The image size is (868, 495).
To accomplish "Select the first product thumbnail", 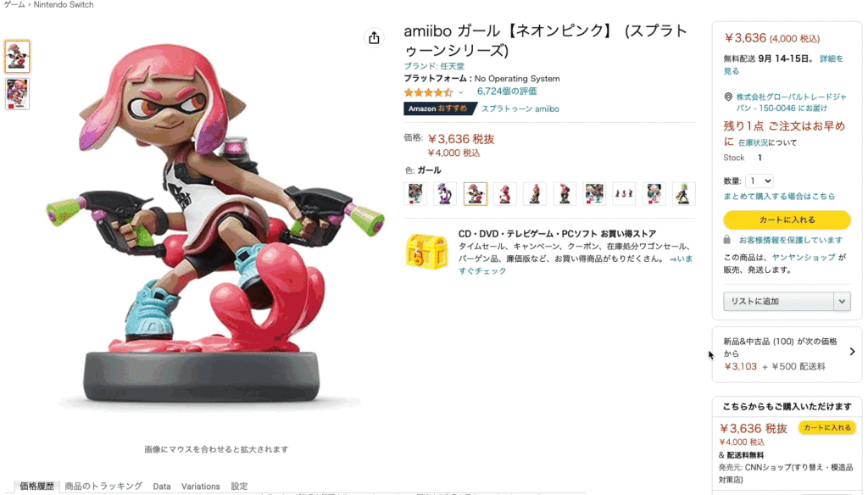I will [17, 57].
